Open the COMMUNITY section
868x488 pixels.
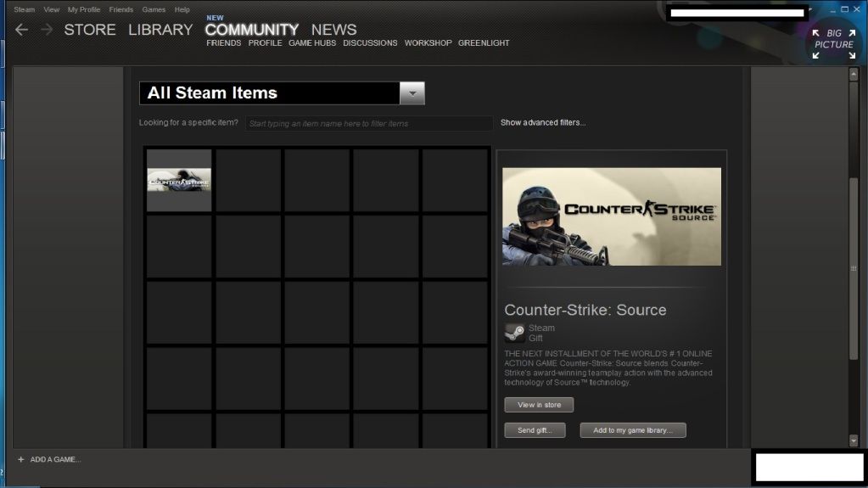[x=252, y=30]
